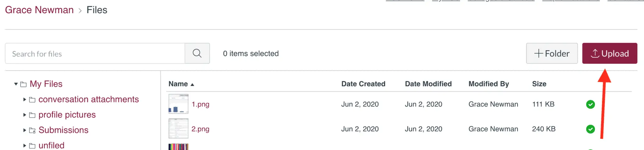Viewport: 644px width, 150px height.
Task: Collapse the My Files tree node
Action: pos(16,84)
